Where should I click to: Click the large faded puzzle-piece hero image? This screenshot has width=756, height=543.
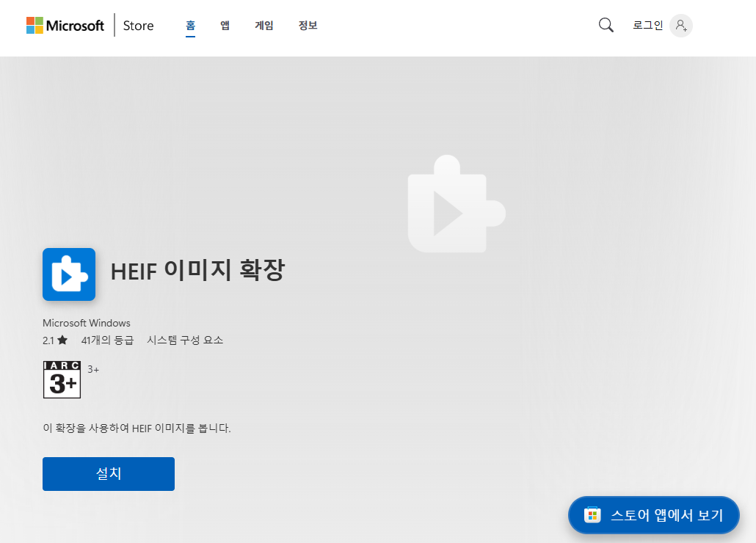coord(457,204)
